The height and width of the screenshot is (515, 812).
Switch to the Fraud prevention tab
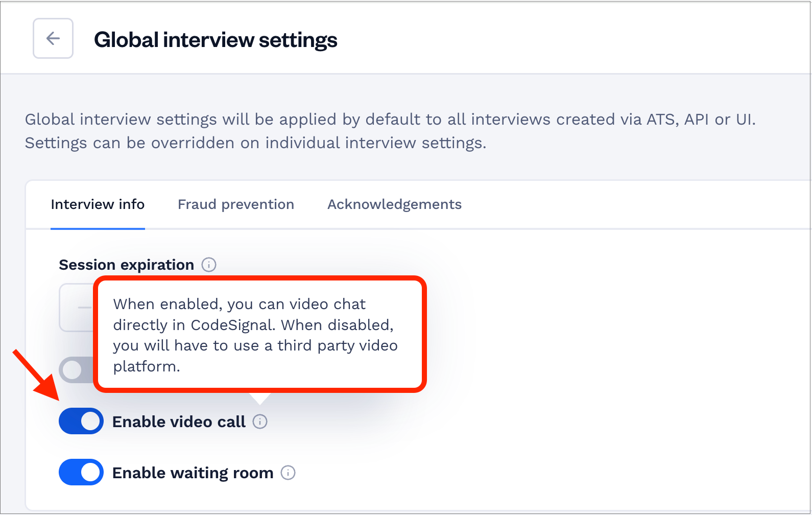point(236,204)
